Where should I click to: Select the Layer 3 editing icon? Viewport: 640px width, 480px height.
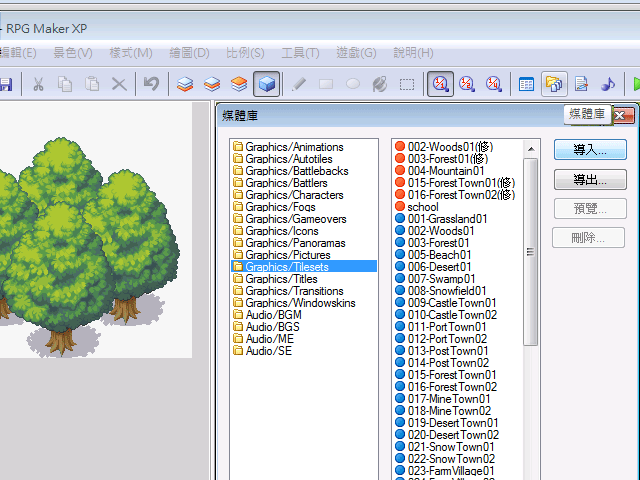pos(239,84)
